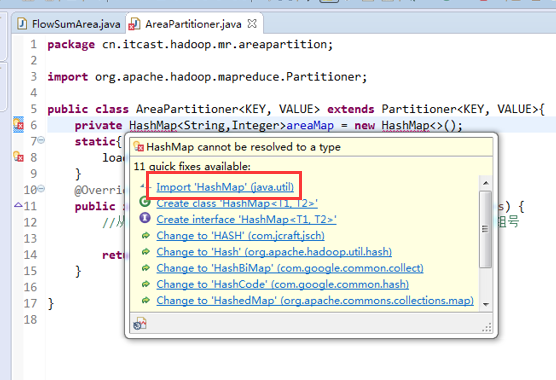This screenshot has height=380, width=556.
Task: Click the purple Create interface icon
Action: tap(145, 218)
